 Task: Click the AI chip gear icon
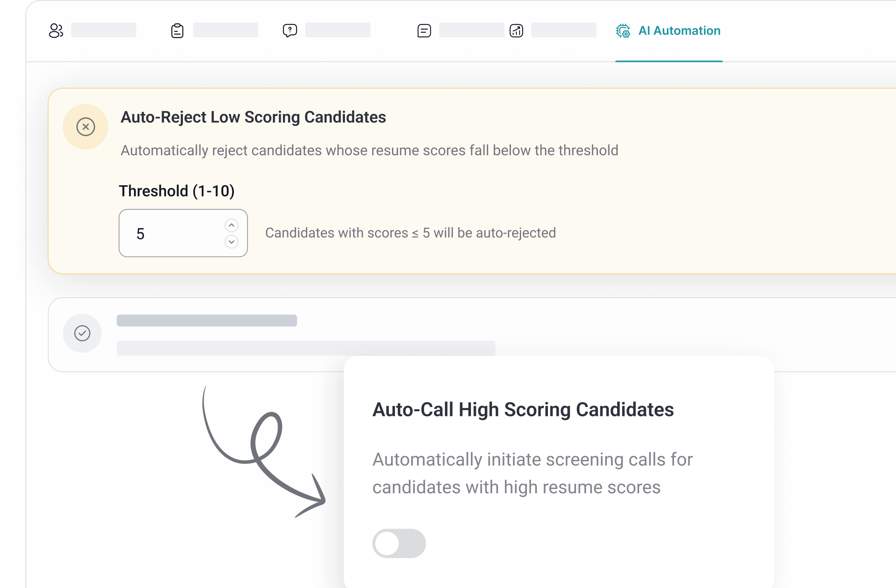point(624,31)
